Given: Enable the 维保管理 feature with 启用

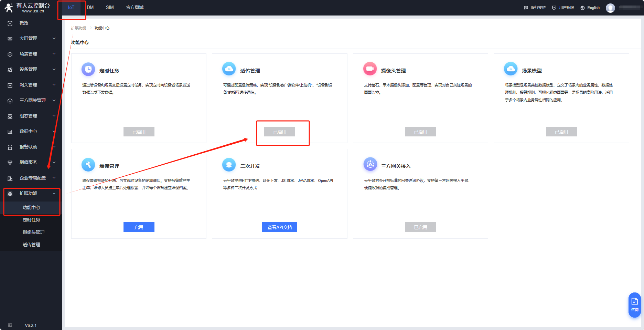Looking at the screenshot, I should click(x=139, y=227).
